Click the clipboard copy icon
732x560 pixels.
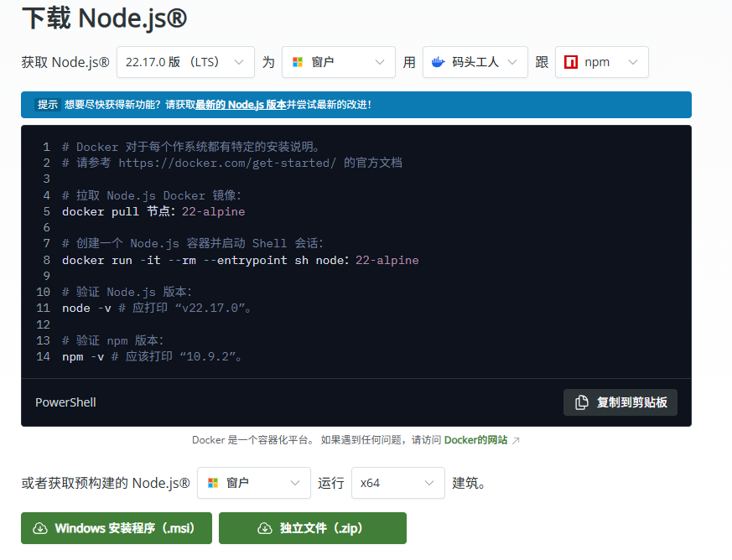click(582, 402)
